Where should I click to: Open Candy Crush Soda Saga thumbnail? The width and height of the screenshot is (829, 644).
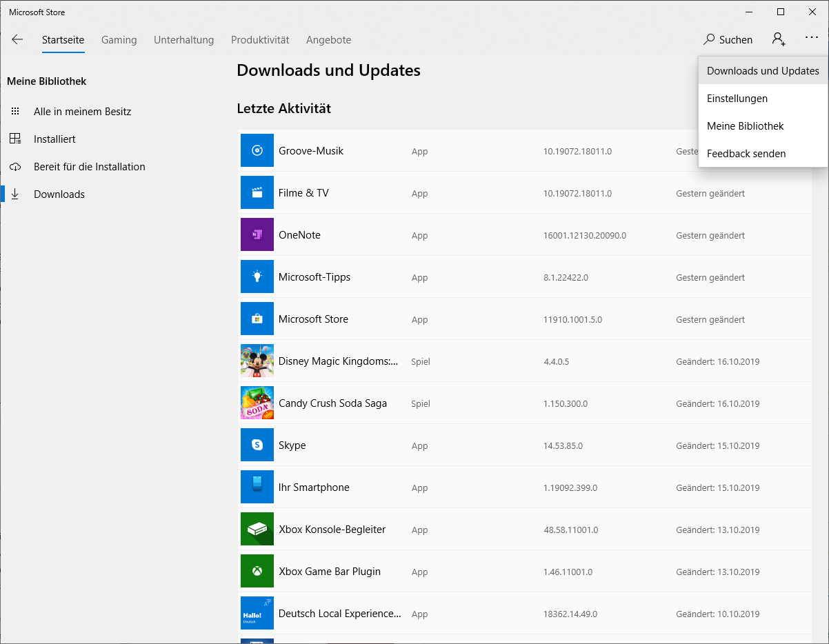click(x=257, y=403)
